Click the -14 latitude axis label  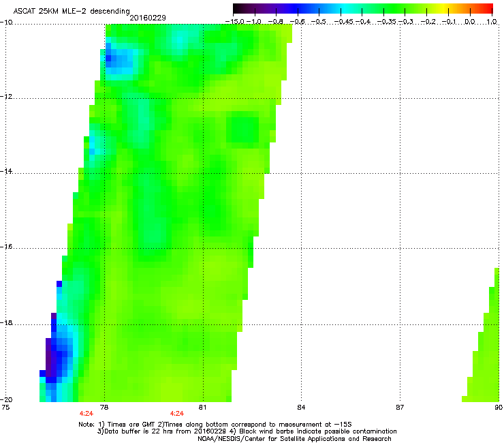coord(6,171)
